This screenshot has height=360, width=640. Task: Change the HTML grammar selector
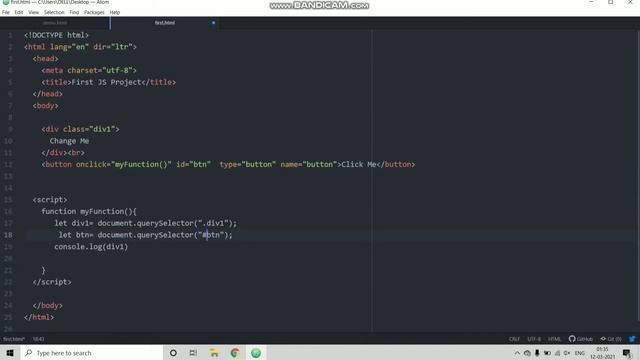[554, 339]
